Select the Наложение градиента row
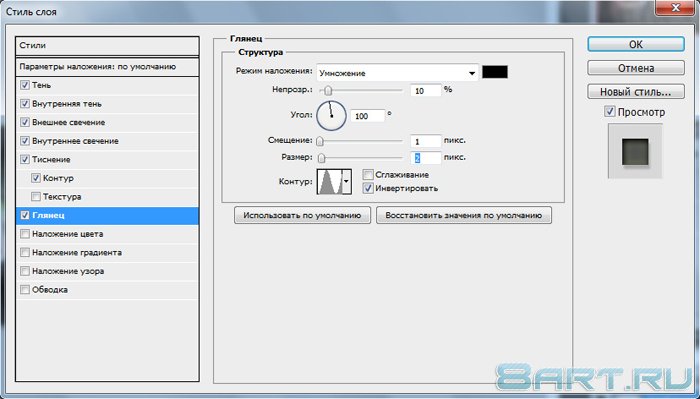 (107, 252)
